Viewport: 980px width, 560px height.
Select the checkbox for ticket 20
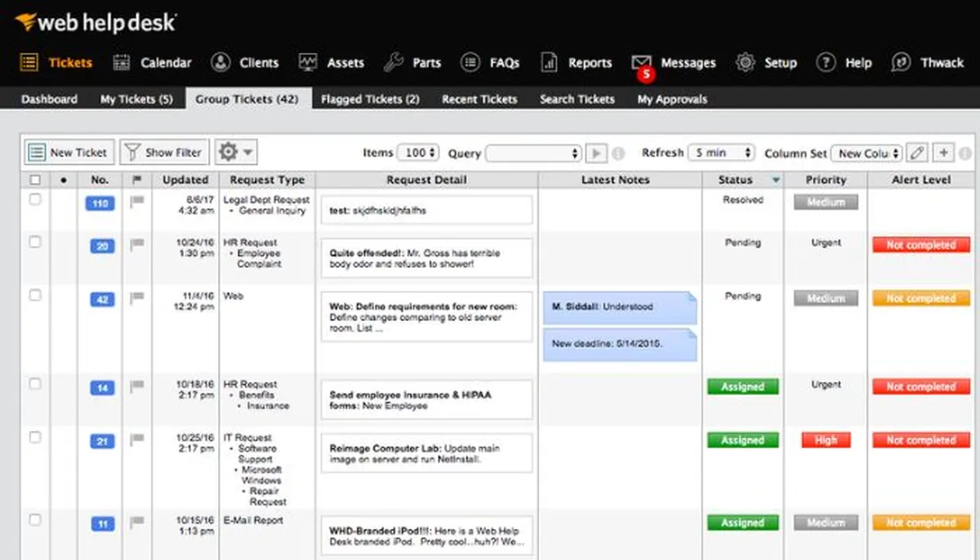click(x=34, y=242)
